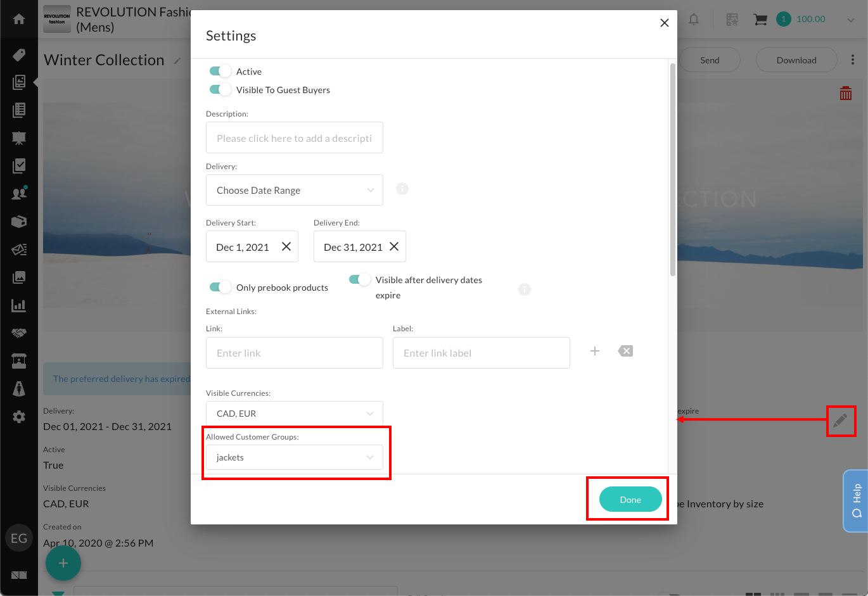
Task: Open the package box sidebar icon
Action: (x=19, y=222)
